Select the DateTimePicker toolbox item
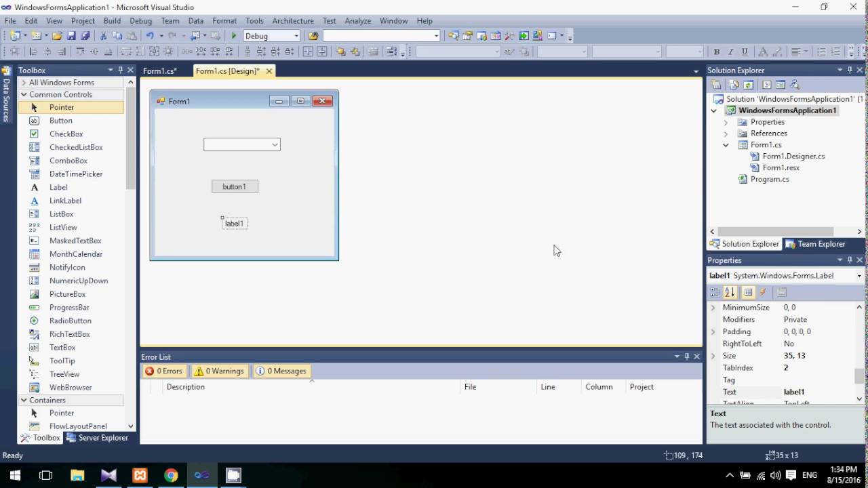868x488 pixels. point(76,174)
